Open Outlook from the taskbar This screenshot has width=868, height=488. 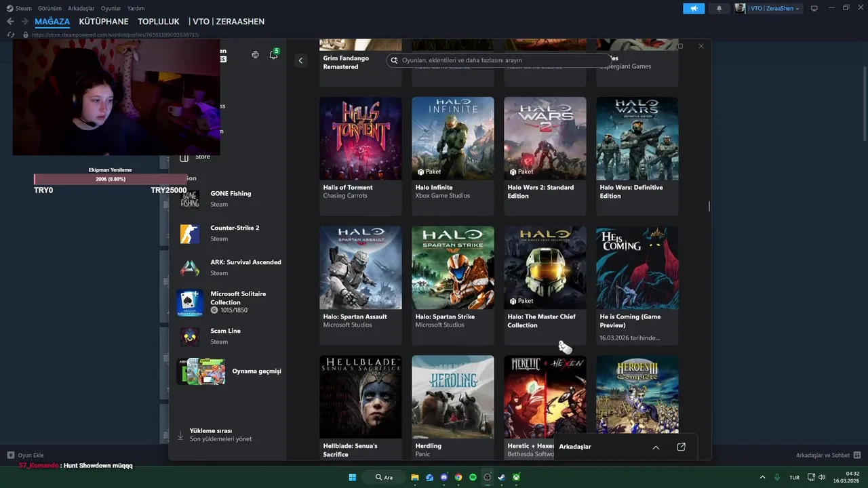[429, 477]
